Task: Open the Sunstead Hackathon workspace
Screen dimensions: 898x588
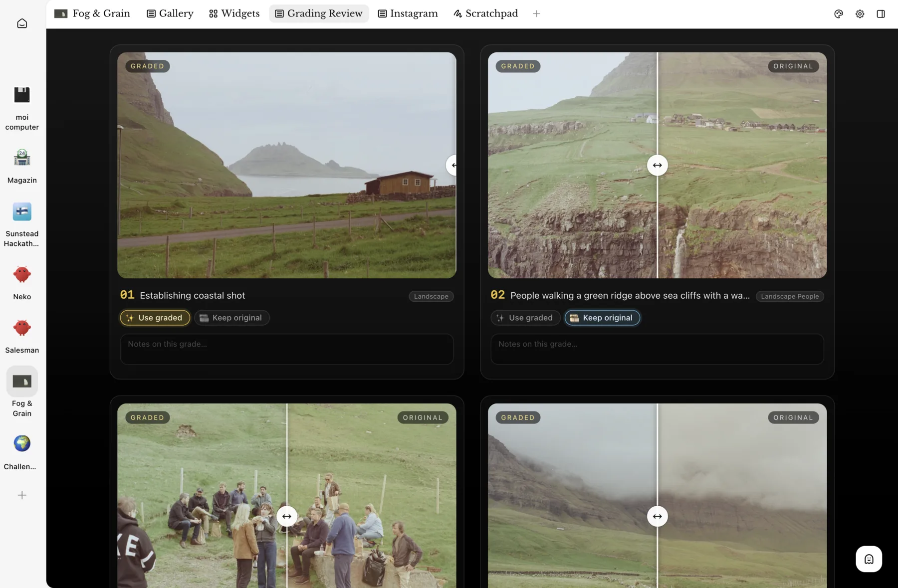Action: [22, 224]
